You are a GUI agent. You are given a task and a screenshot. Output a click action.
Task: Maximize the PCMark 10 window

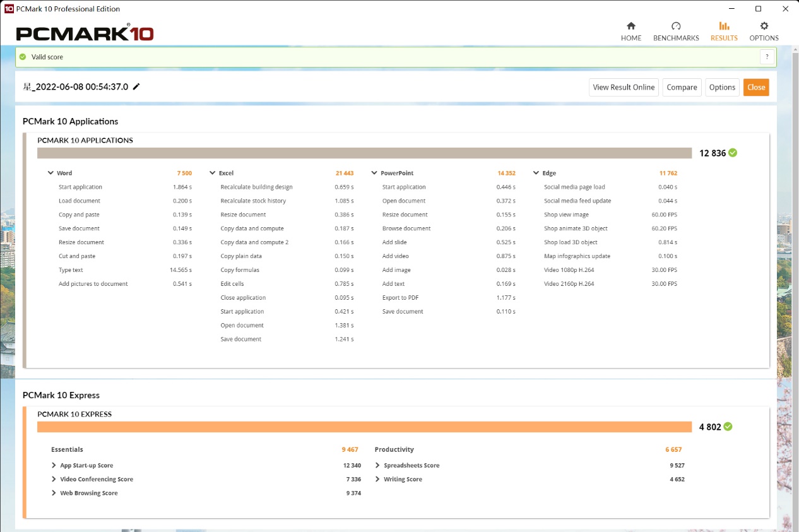[x=758, y=9]
